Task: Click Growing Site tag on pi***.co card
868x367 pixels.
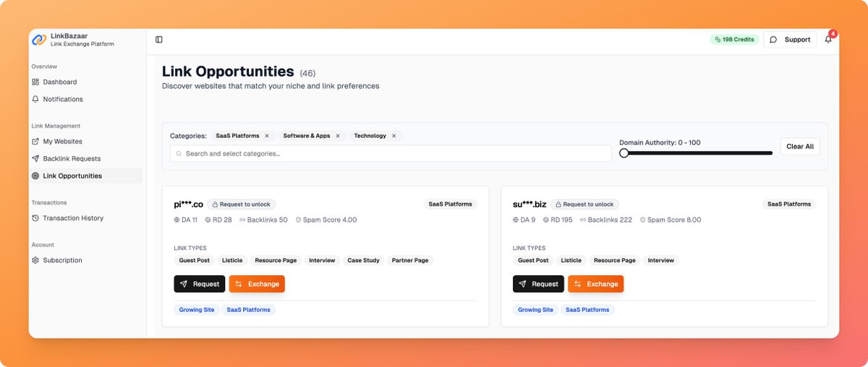Action: [x=196, y=310]
